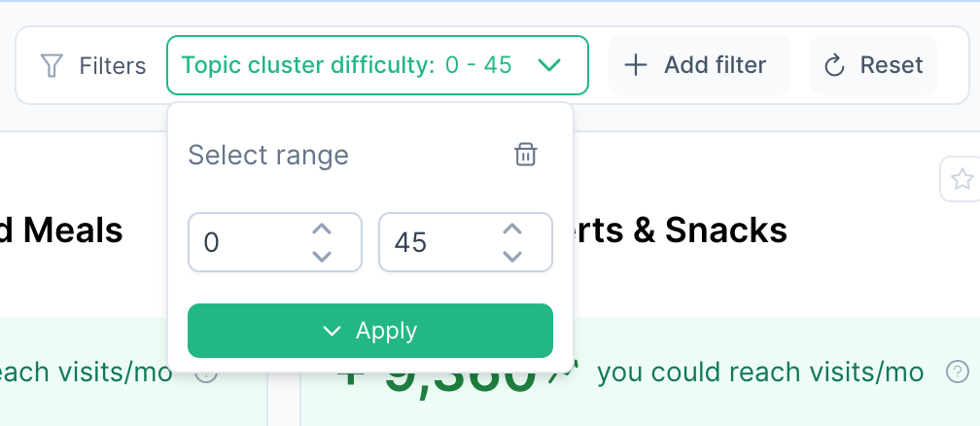Click the Filters label

pos(113,65)
